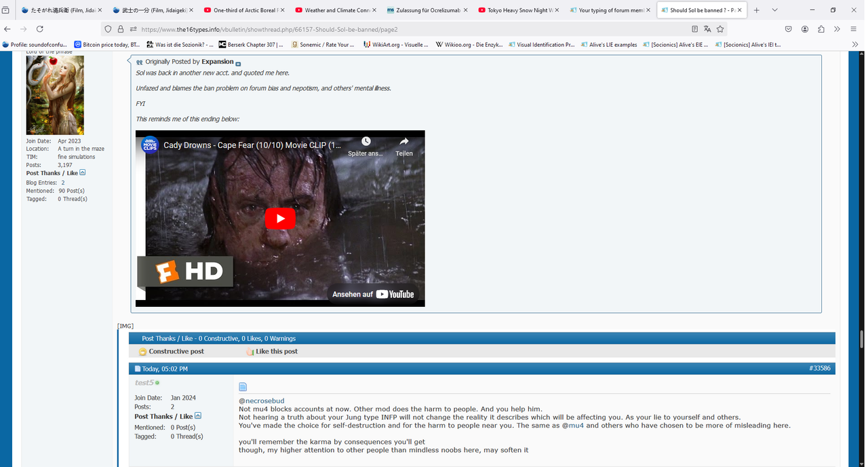Click the Constructive post button

point(172,352)
